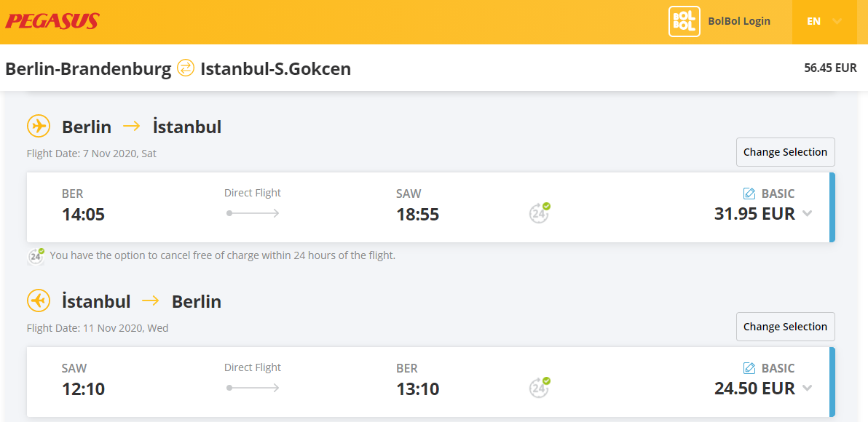Image resolution: width=868 pixels, height=422 pixels.
Task: Click the 24-hour cancel icon on the SAW–BER flight
Action: point(539,387)
